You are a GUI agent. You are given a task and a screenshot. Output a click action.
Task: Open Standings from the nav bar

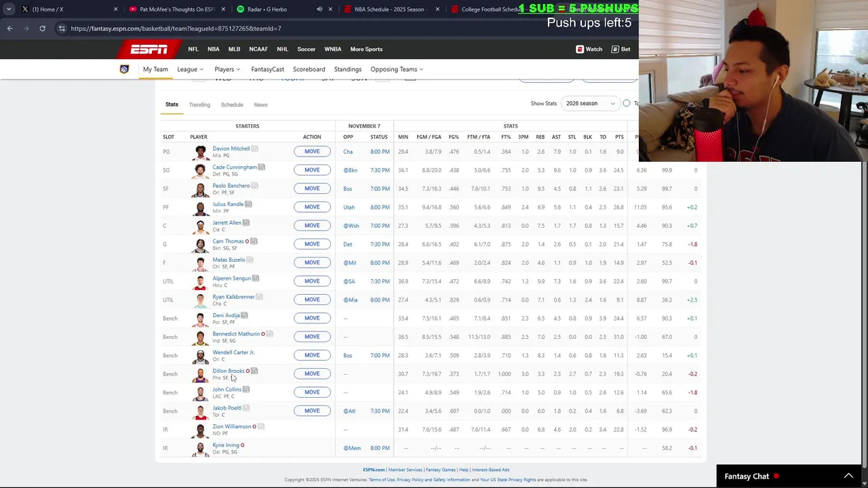pyautogui.click(x=348, y=69)
